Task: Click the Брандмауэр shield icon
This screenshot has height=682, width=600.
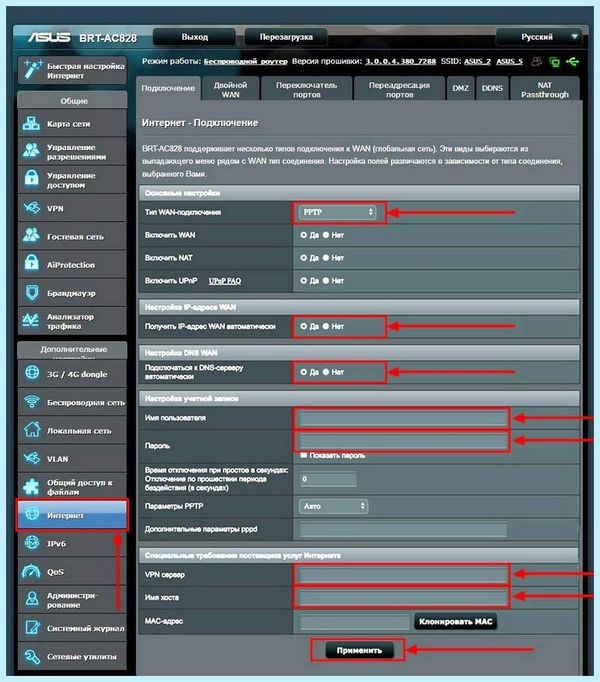Action: (x=31, y=292)
